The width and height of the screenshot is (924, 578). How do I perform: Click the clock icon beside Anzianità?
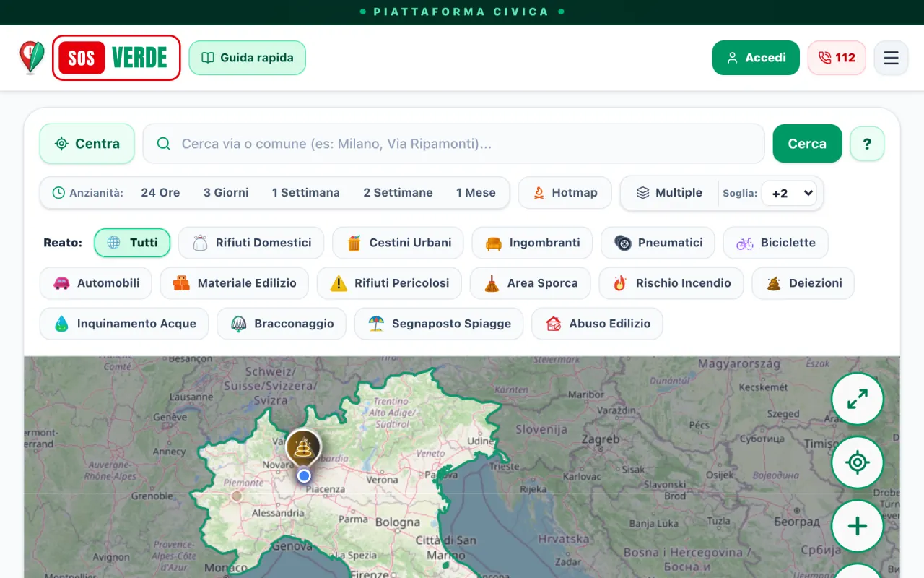pos(59,193)
